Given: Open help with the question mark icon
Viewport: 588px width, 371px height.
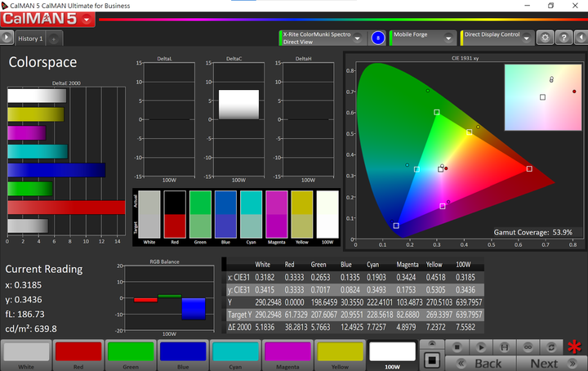Looking at the screenshot, I should point(563,38).
